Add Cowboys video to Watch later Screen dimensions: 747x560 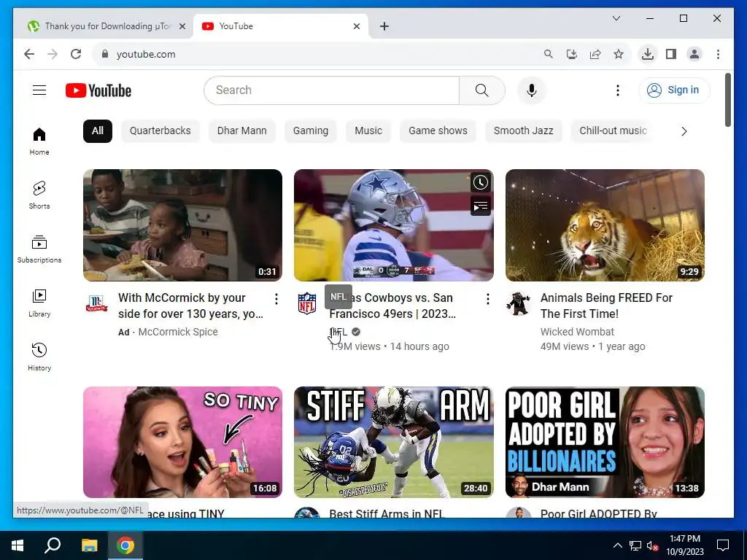coord(481,182)
